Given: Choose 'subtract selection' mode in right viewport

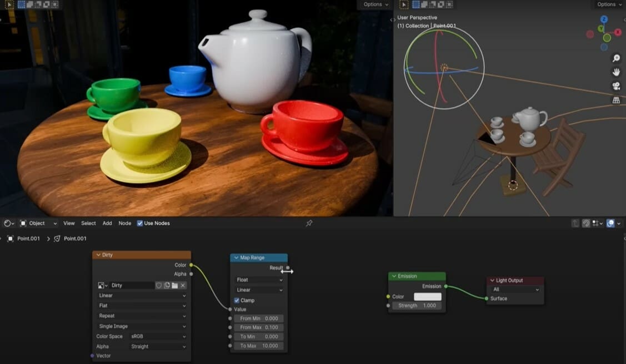Looking at the screenshot, I should [x=432, y=4].
